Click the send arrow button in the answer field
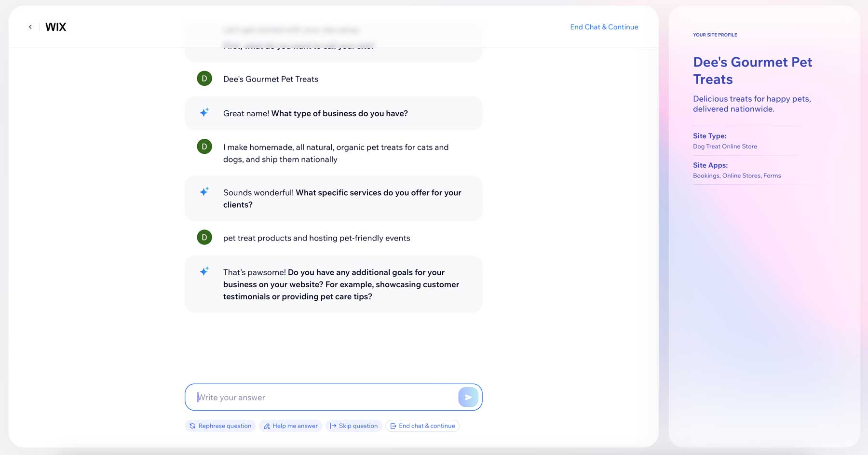This screenshot has width=868, height=455. [x=467, y=397]
